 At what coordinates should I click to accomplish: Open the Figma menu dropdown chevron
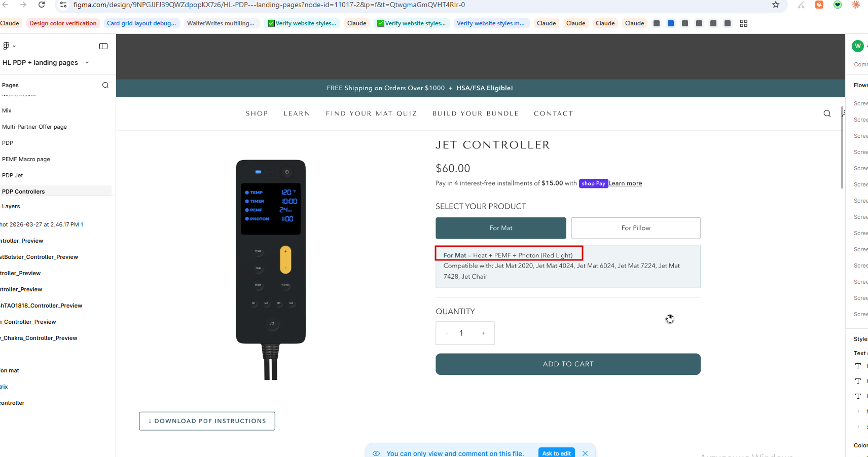(14, 46)
